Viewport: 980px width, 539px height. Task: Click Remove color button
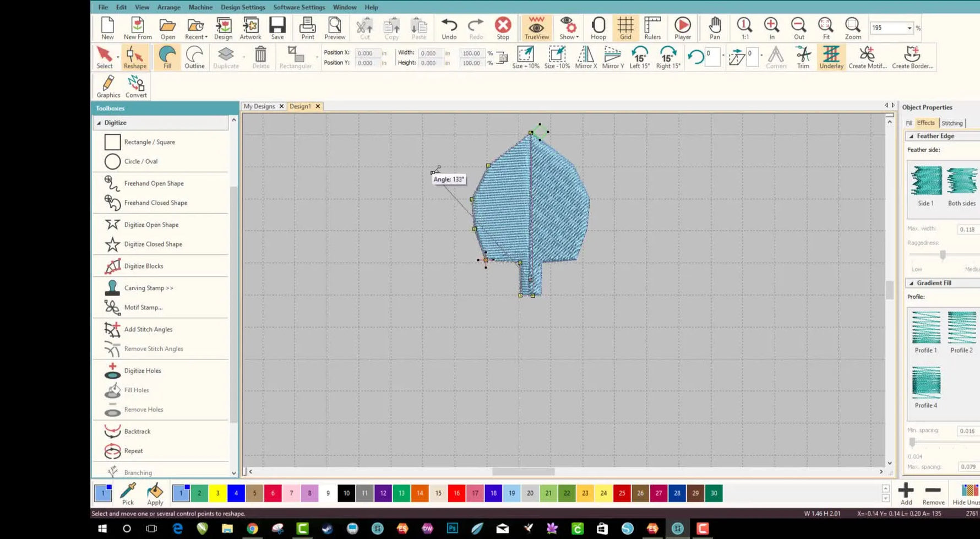(x=933, y=493)
